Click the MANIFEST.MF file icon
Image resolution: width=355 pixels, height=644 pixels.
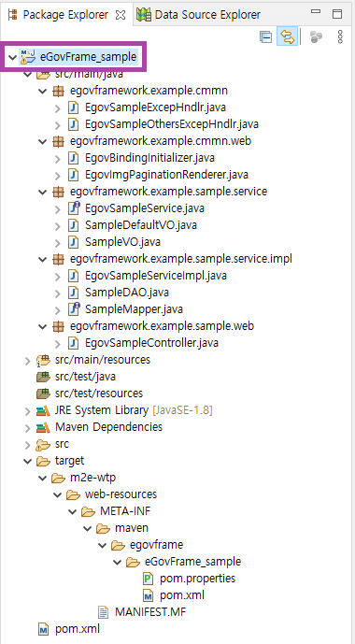coord(104,613)
